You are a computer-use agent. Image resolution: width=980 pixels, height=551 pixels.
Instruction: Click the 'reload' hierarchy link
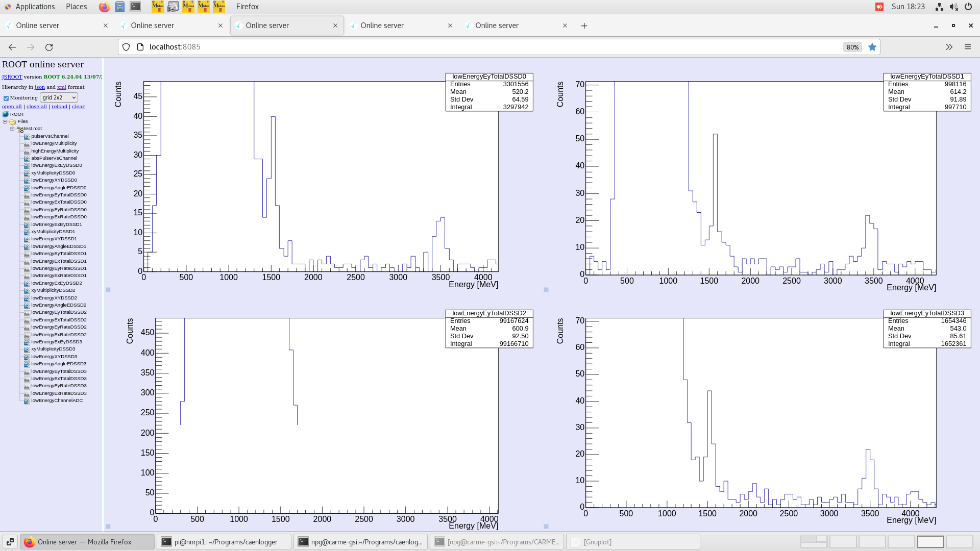coord(59,107)
